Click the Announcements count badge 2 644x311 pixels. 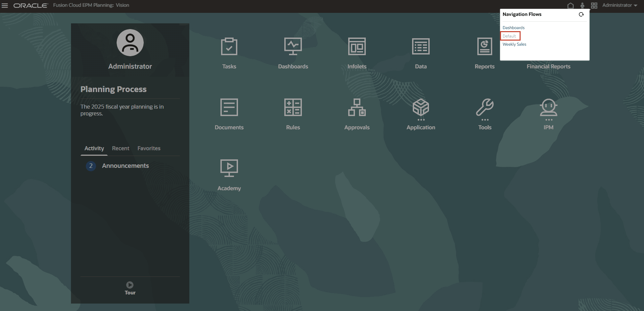(91, 166)
